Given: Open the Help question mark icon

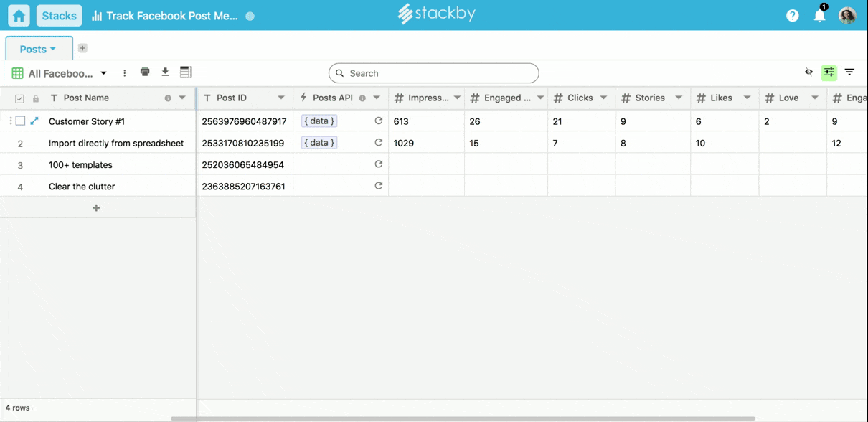Looking at the screenshot, I should [x=792, y=16].
